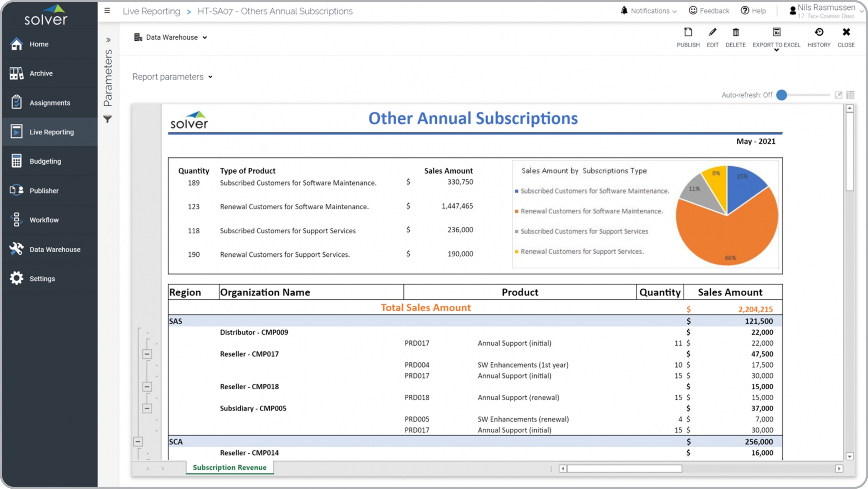Click the Edit pencil icon
This screenshot has width=868, height=489.
[x=712, y=33]
